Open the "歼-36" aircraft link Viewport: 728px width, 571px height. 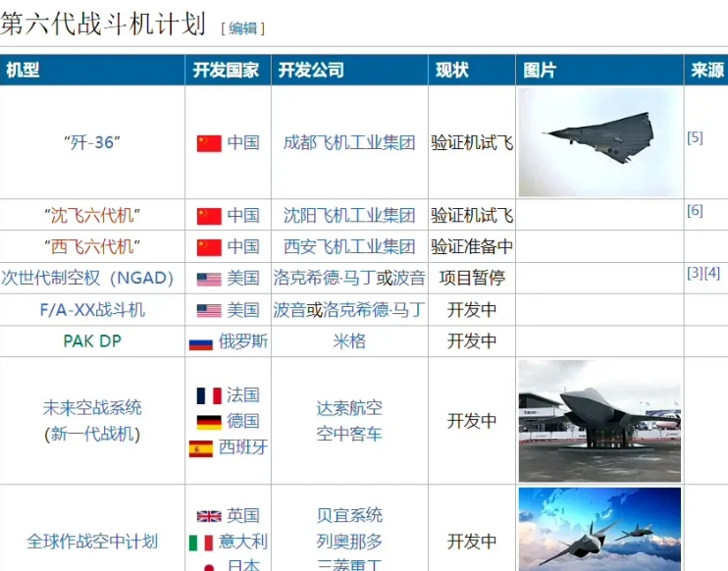92,142
